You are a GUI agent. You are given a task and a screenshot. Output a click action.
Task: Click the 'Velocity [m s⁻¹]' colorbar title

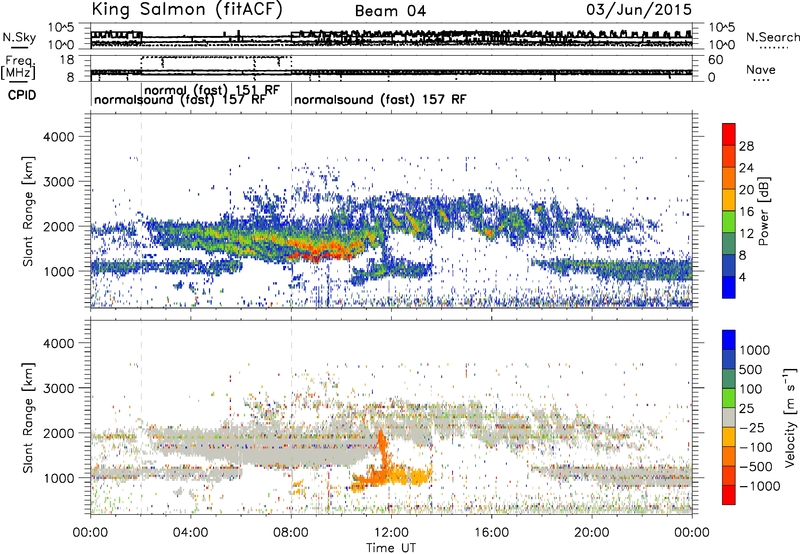(x=790, y=417)
